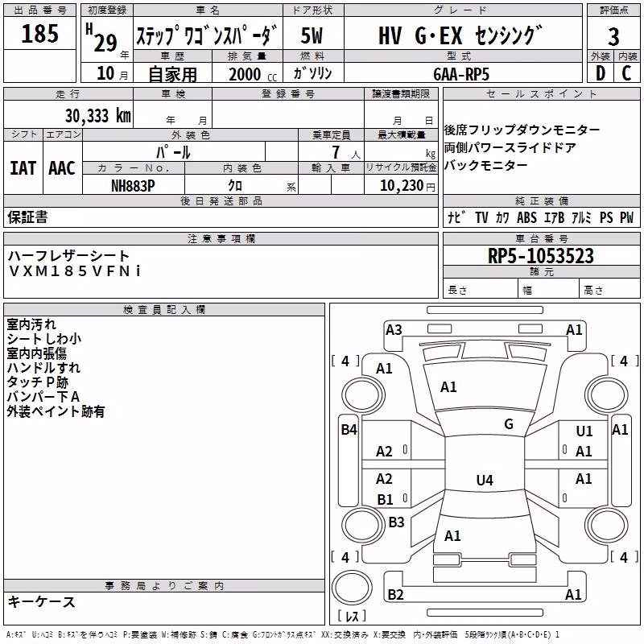The image size is (644, 644).
Task: Select the grade HV G・EX センシング
Action: tap(460, 35)
